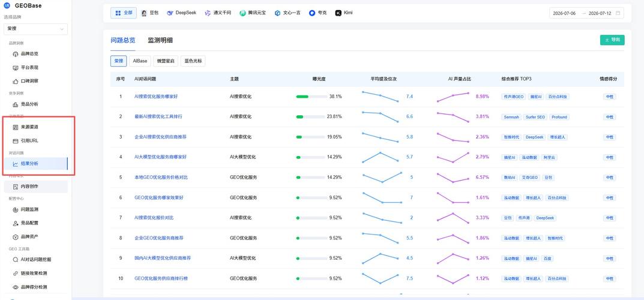Open 链接效果检测 via its link icon

[x=16, y=273]
